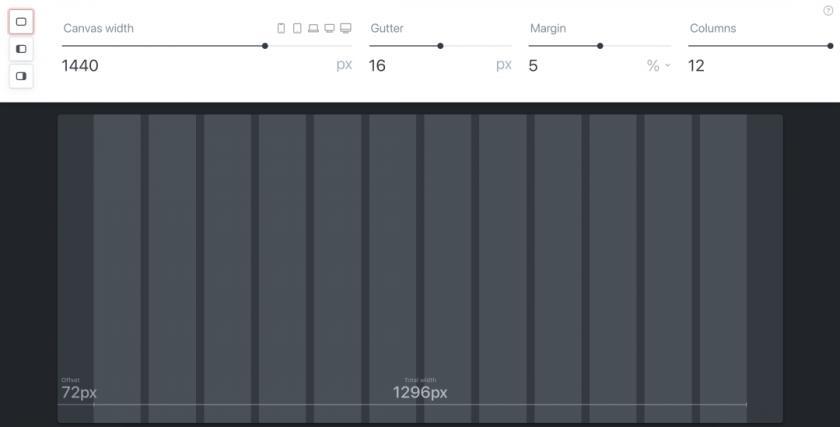Choose the tablet device preset icon
Screen dimensions: 840x427
pyautogui.click(x=297, y=28)
